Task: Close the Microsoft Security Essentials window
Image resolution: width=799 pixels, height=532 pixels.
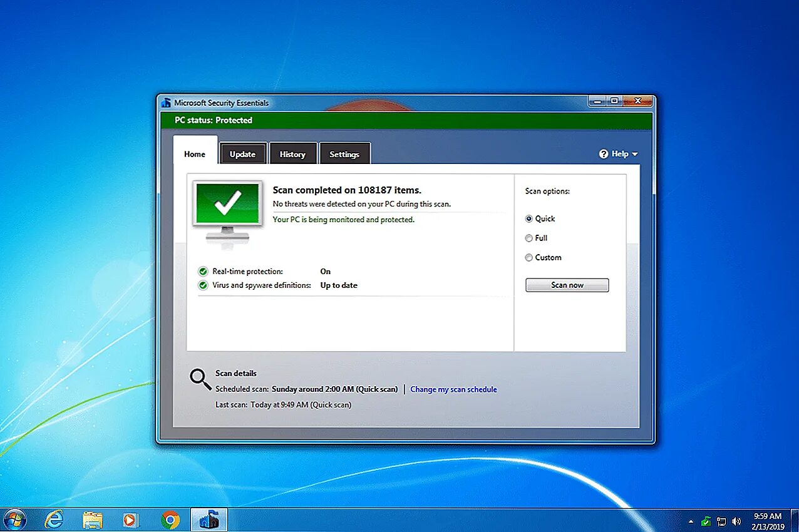Action: (x=637, y=101)
